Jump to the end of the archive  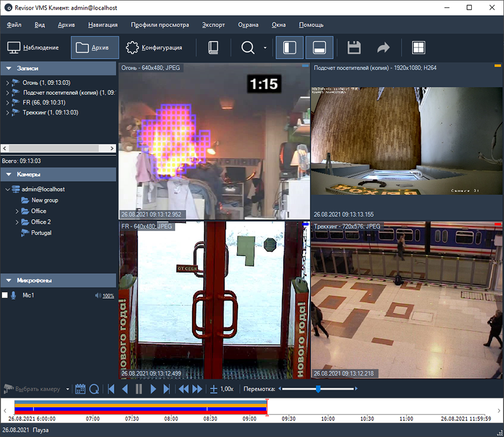coord(167,389)
